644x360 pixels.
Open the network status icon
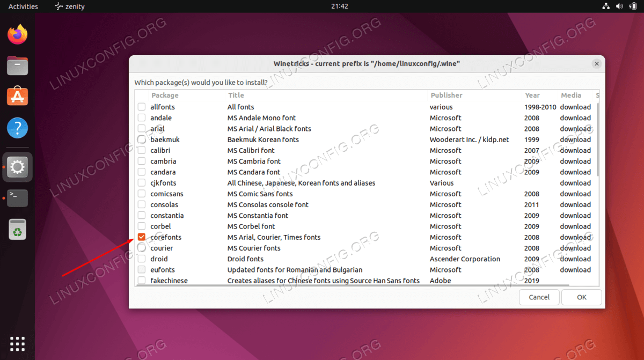tap(606, 6)
